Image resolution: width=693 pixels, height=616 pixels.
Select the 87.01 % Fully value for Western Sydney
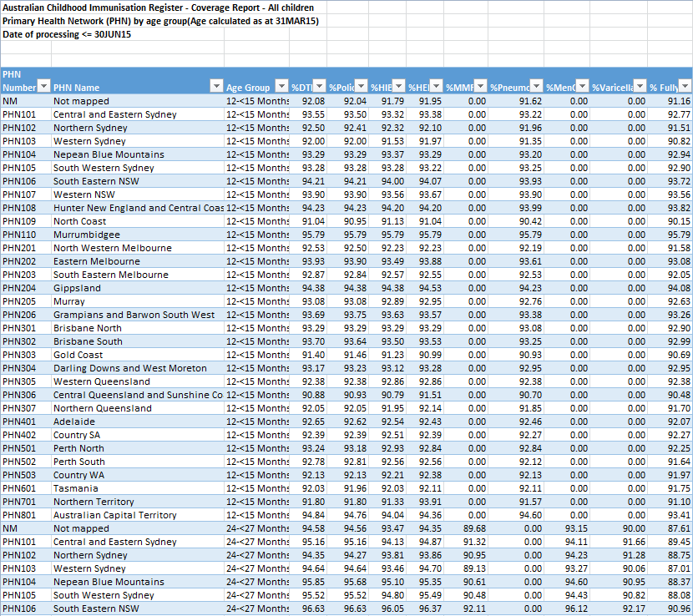pyautogui.click(x=670, y=568)
